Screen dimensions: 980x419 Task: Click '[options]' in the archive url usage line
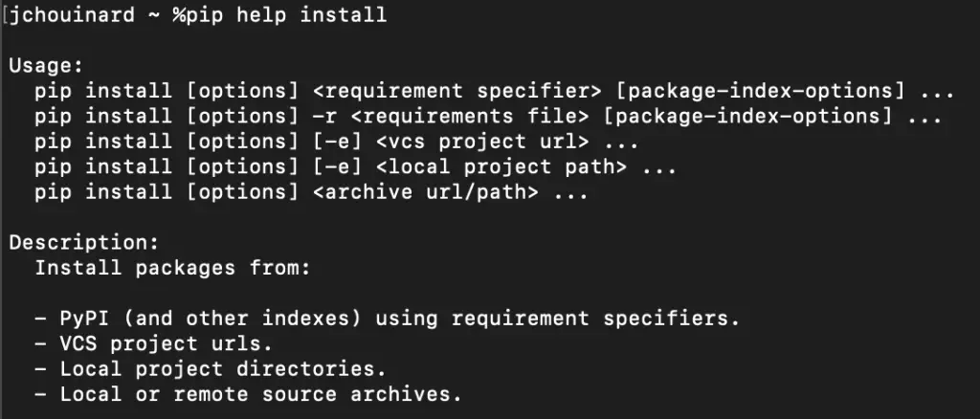pos(242,191)
